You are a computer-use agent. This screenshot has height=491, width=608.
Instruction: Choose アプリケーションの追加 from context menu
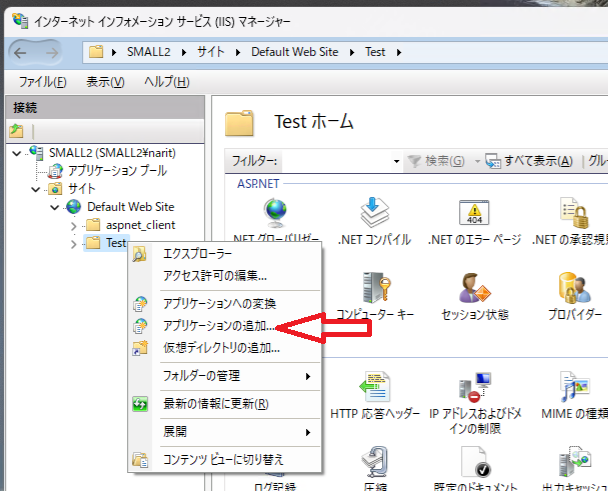click(x=227, y=326)
